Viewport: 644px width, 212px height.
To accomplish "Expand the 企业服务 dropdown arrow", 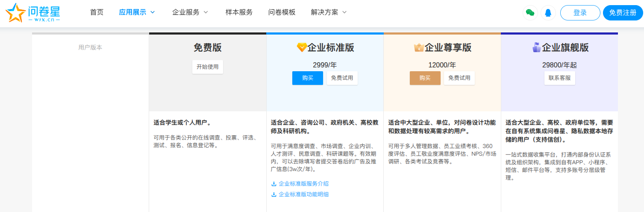I will (x=206, y=12).
